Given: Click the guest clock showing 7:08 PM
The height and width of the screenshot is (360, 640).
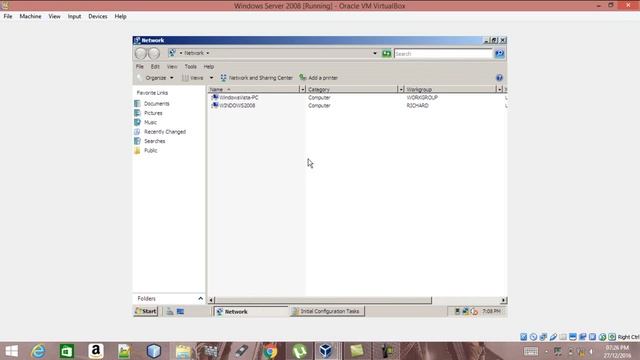Looking at the screenshot, I should (x=491, y=311).
